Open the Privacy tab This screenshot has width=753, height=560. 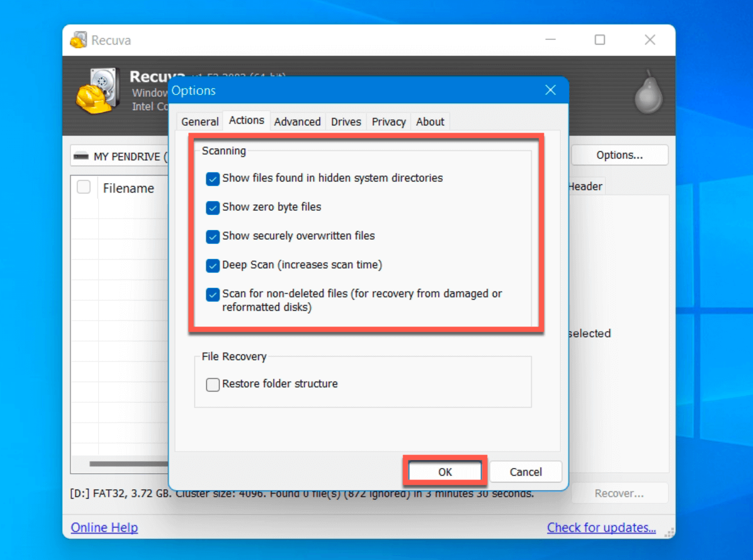[388, 122]
